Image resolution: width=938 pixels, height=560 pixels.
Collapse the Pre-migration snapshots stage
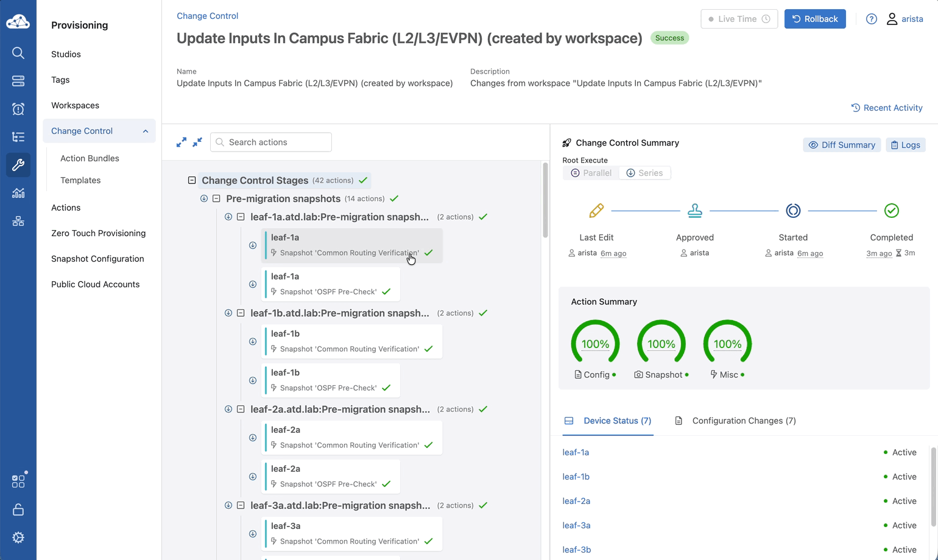[x=216, y=198]
